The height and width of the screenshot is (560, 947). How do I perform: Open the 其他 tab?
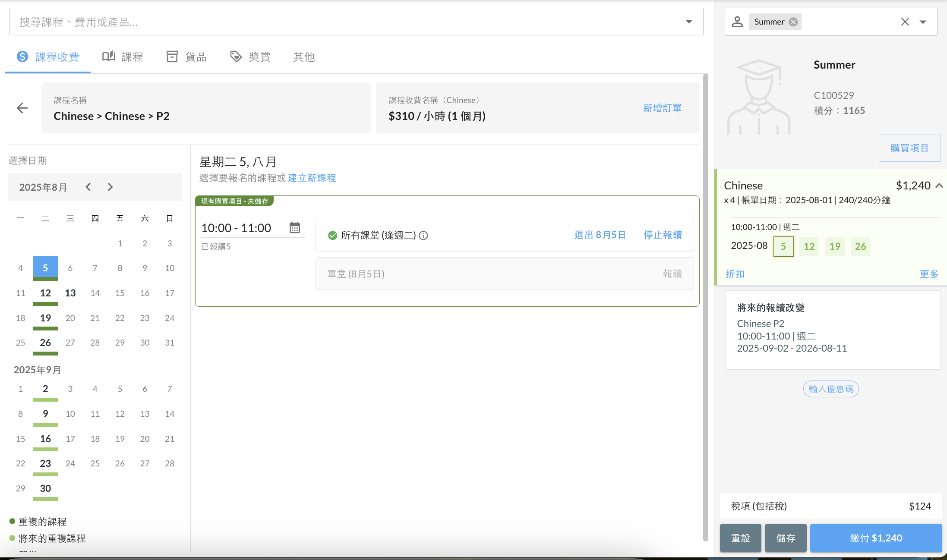[x=304, y=57]
